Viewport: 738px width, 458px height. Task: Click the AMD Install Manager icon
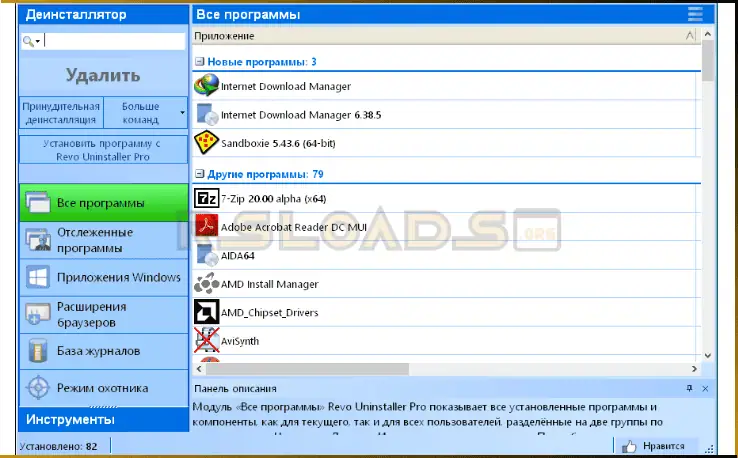point(207,283)
